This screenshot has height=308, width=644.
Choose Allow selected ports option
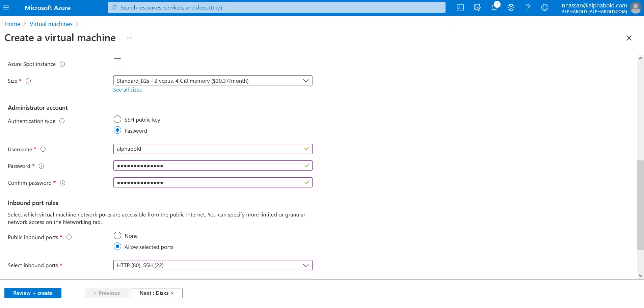117,247
